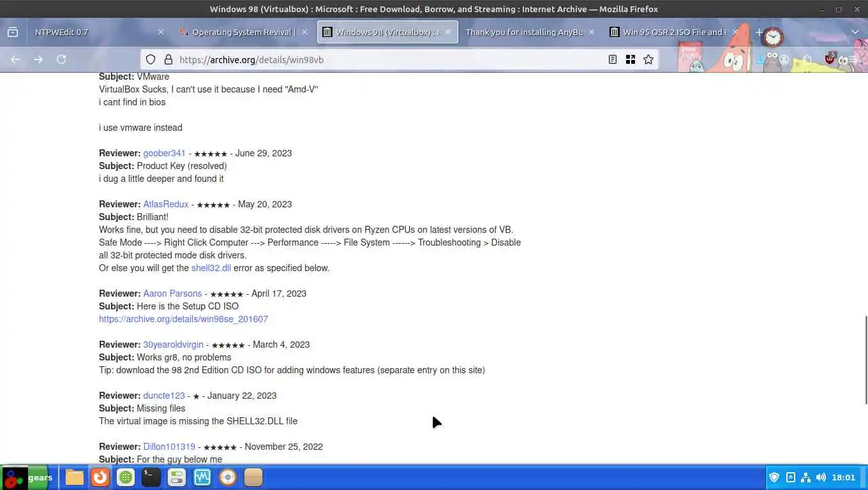Open the extensions puzzle icon
Viewport: 868px width, 490px height.
[807, 59]
